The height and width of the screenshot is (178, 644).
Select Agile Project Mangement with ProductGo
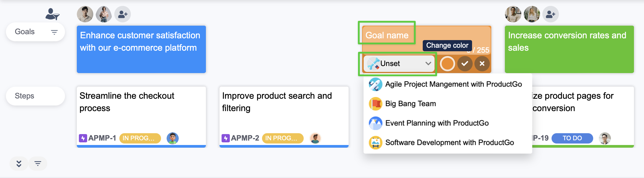pyautogui.click(x=453, y=84)
